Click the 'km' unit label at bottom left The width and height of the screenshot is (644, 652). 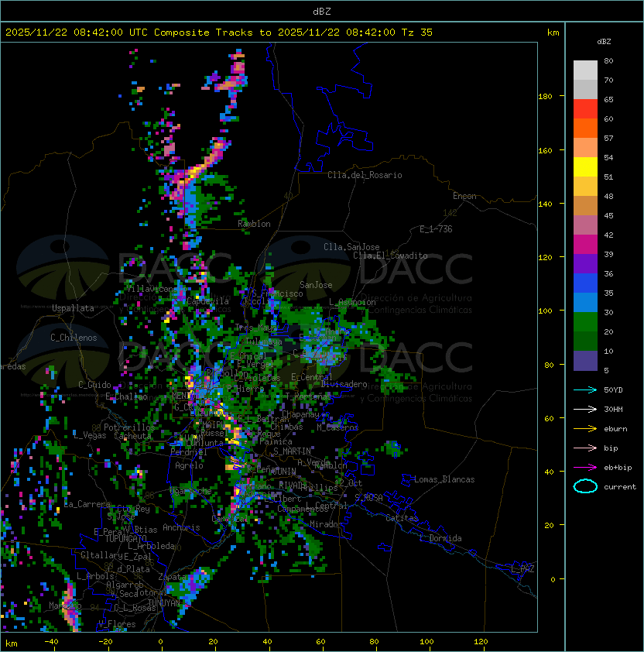12,644
